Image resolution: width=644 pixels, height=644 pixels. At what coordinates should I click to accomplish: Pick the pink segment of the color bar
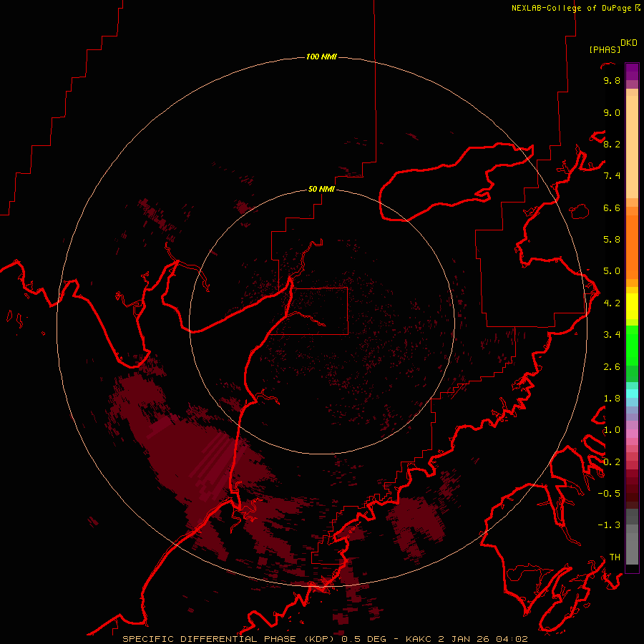632,434
